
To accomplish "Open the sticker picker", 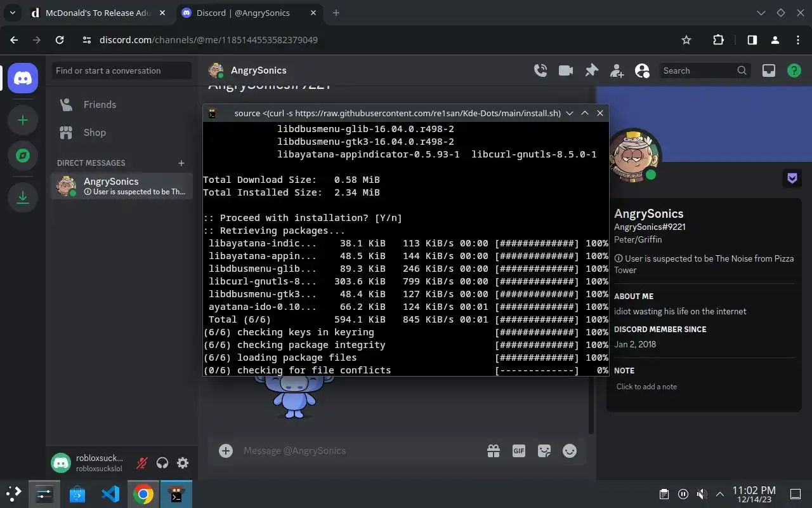I will coord(544,451).
